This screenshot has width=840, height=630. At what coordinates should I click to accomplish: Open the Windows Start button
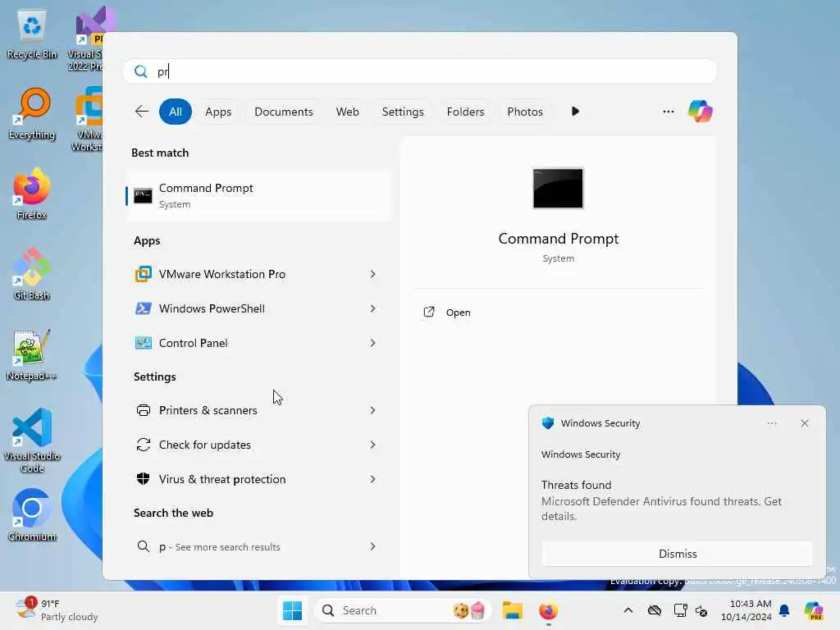pos(293,610)
